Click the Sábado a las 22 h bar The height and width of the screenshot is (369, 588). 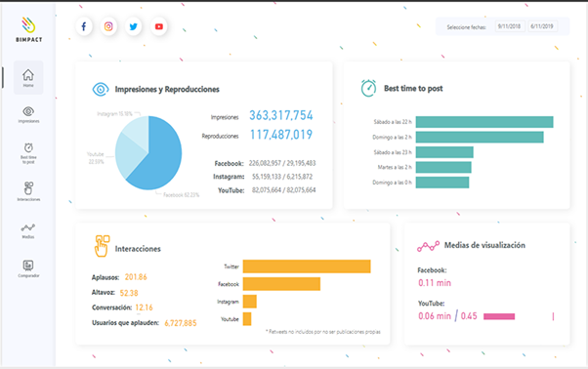484,122
